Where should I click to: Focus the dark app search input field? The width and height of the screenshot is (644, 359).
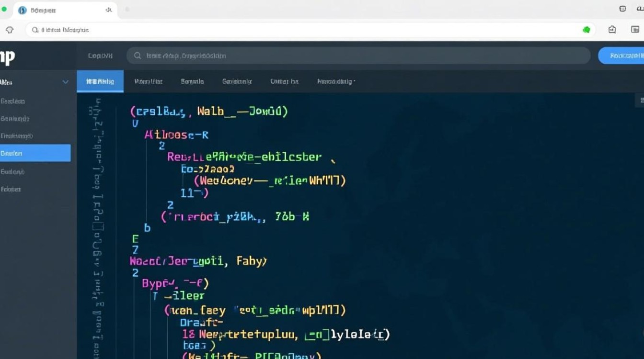pos(359,56)
